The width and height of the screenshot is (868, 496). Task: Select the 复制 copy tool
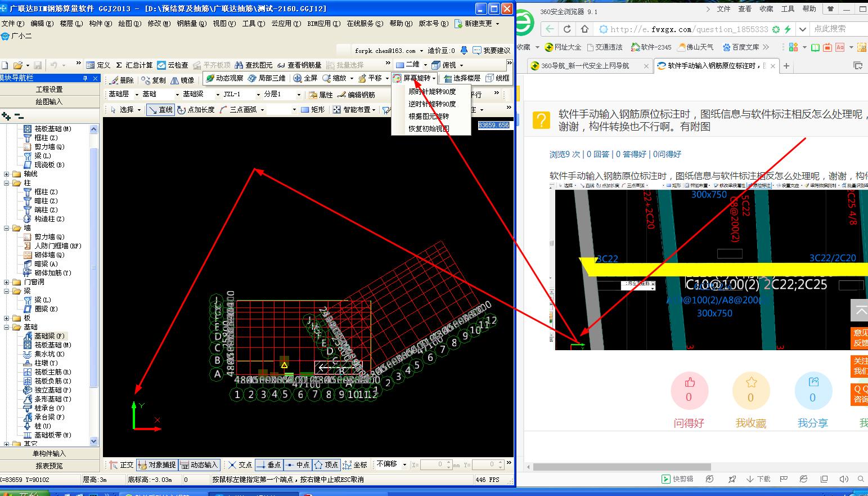[x=154, y=79]
